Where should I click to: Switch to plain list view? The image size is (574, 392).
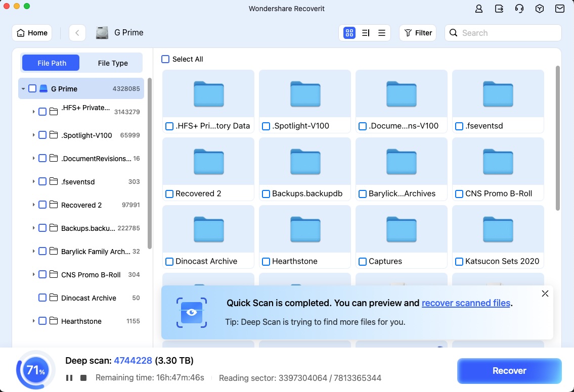(x=382, y=33)
